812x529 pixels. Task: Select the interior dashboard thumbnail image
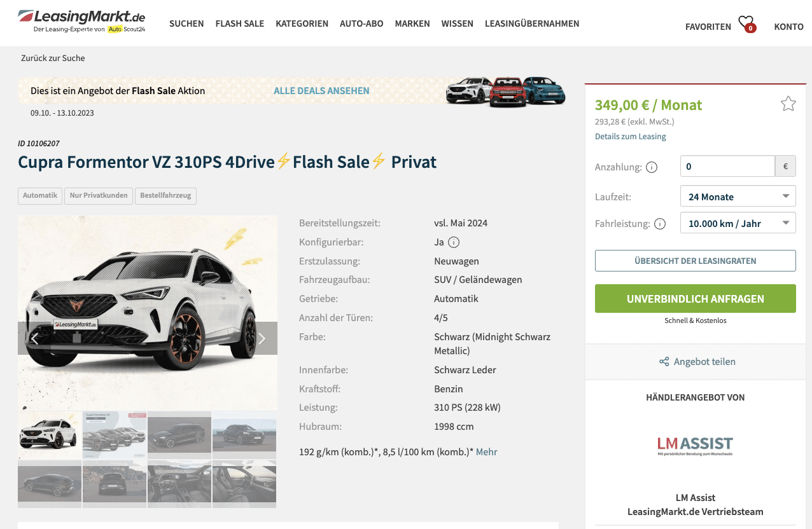pyautogui.click(x=179, y=484)
